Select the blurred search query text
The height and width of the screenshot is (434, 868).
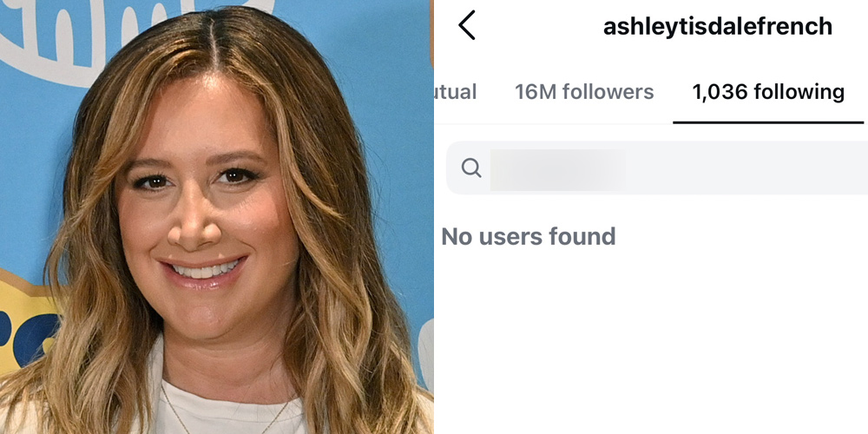pos(558,169)
